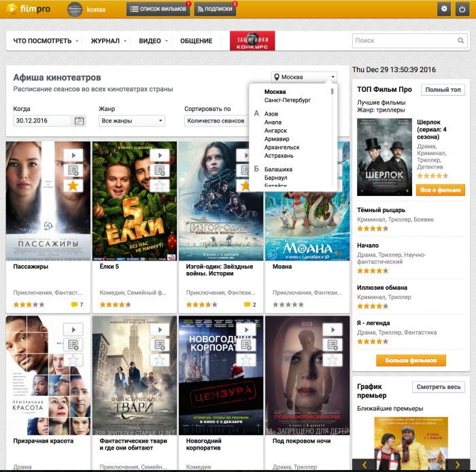The height and width of the screenshot is (472, 476).
Task: Open the Все жанры genre dropdown
Action: pos(132,121)
